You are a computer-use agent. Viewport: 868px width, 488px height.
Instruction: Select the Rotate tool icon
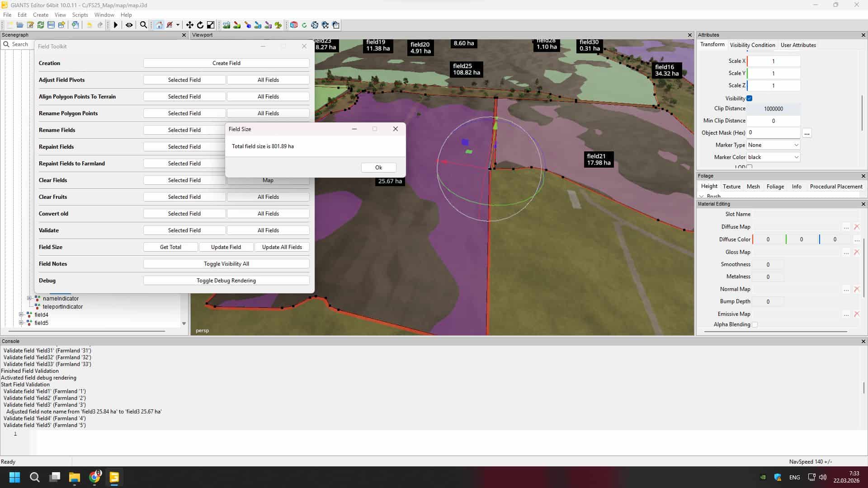click(200, 25)
